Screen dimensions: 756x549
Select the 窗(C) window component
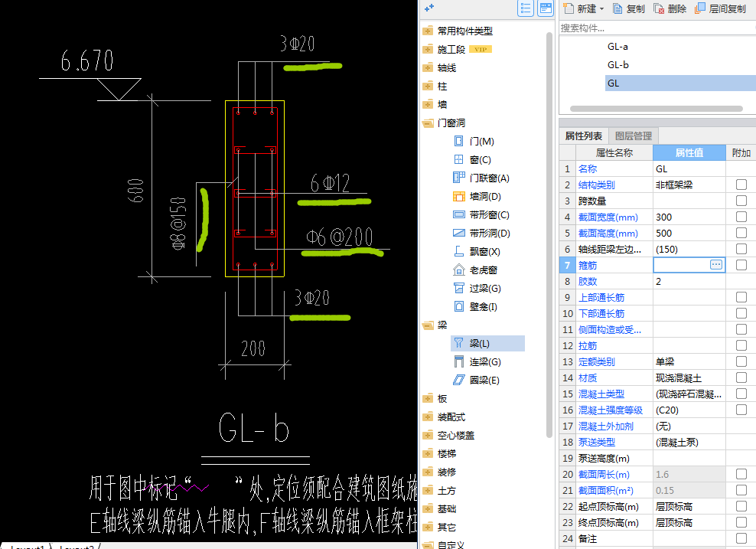(473, 160)
